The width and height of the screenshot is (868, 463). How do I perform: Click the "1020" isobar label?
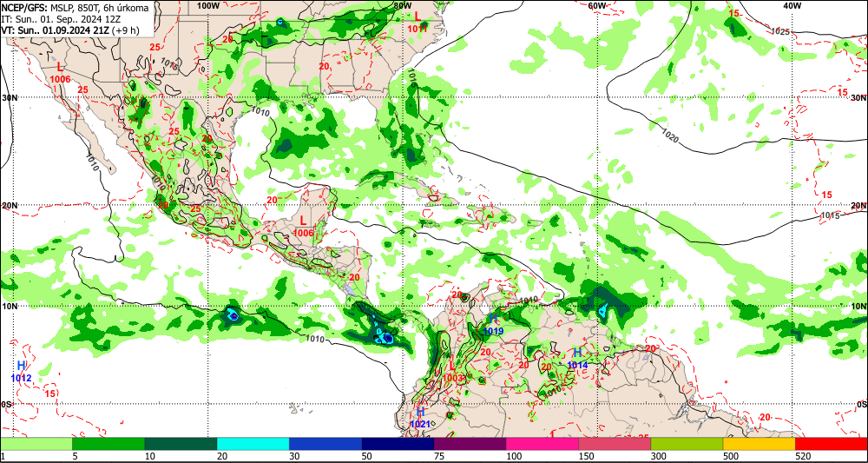pyautogui.click(x=670, y=136)
